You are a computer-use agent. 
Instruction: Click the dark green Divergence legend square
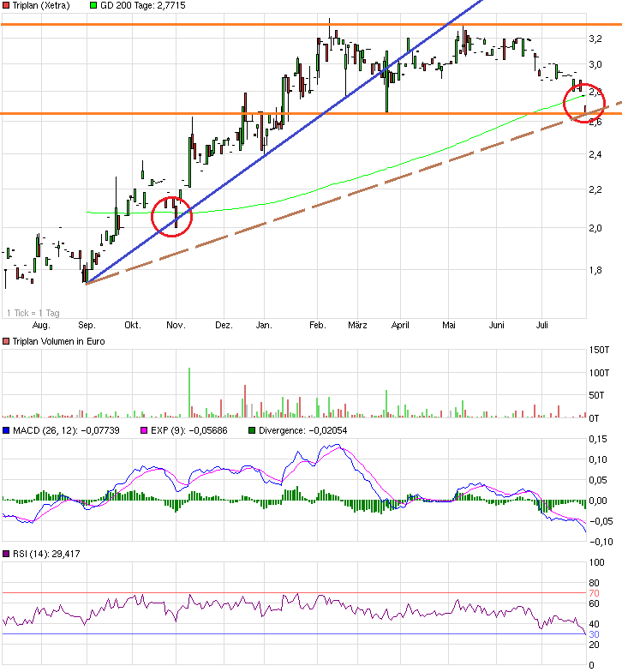click(251, 431)
